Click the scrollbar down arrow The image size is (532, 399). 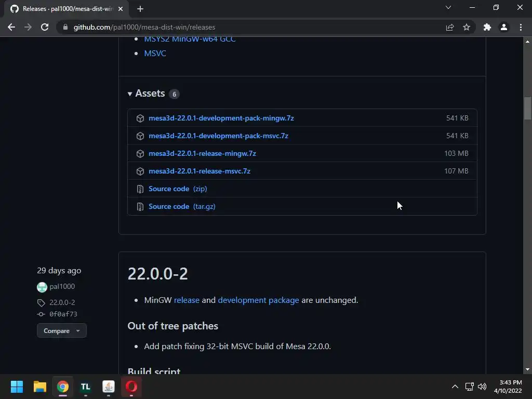(x=527, y=369)
